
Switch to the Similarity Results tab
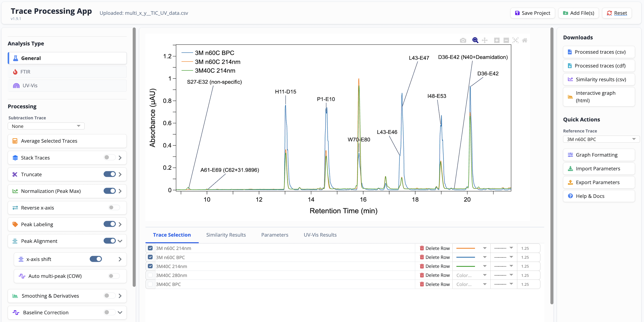226,235
